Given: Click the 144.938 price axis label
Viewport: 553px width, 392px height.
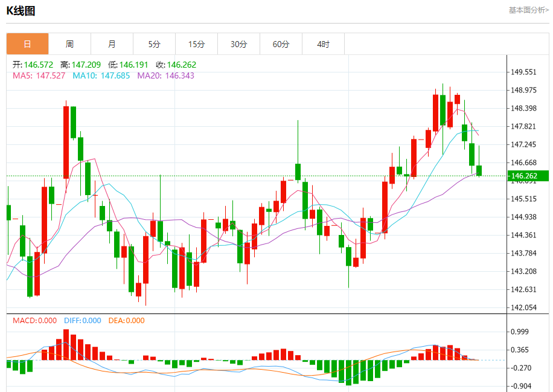Looking at the screenshot, I should coord(523,217).
